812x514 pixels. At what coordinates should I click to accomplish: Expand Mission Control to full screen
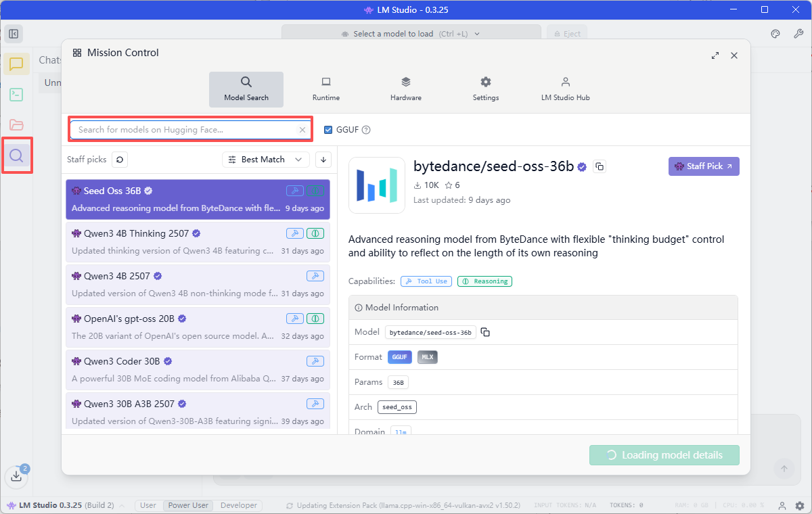point(715,55)
